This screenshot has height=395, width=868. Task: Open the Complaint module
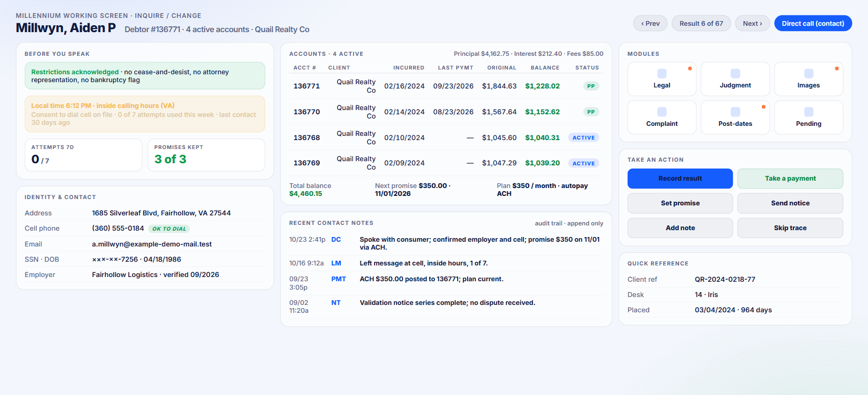[x=662, y=117]
